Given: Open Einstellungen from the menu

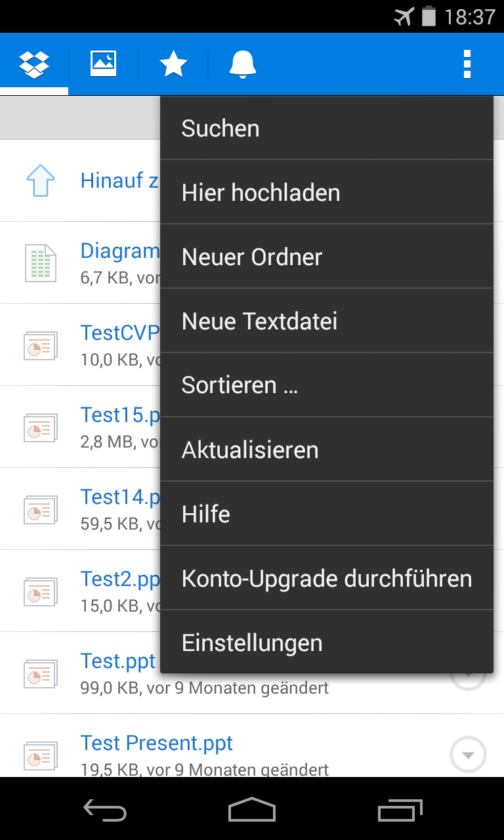Looking at the screenshot, I should (x=326, y=643).
